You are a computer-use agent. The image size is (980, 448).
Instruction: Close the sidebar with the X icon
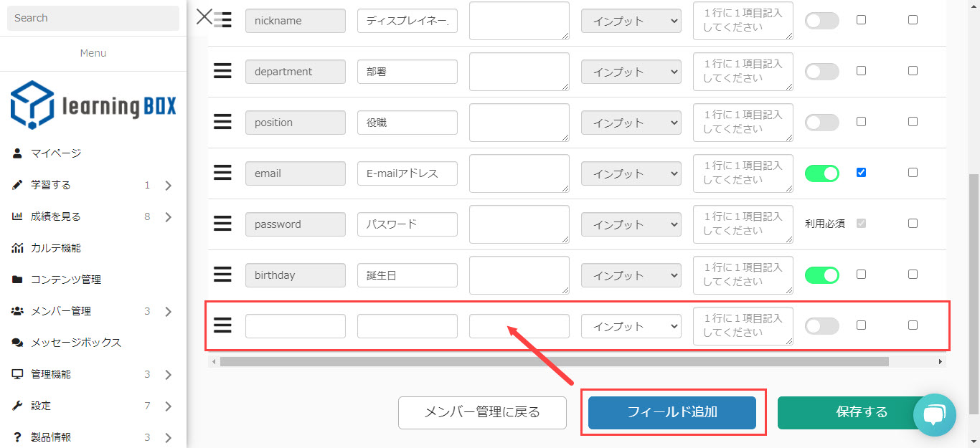pos(204,16)
